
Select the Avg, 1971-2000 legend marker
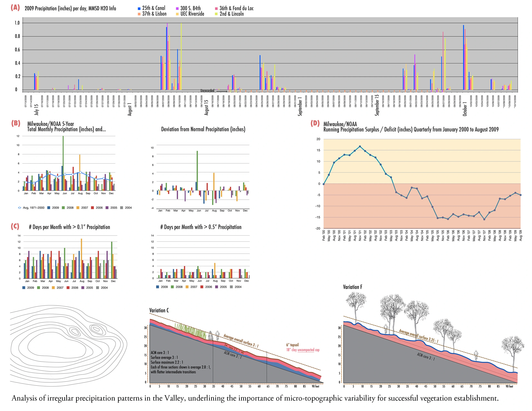coord(20,208)
